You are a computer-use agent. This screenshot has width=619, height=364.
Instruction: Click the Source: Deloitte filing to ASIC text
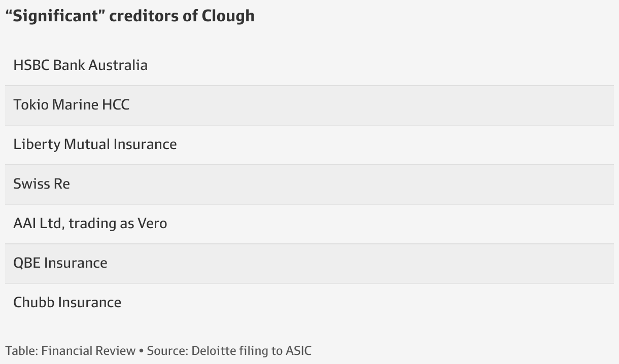pos(229,351)
